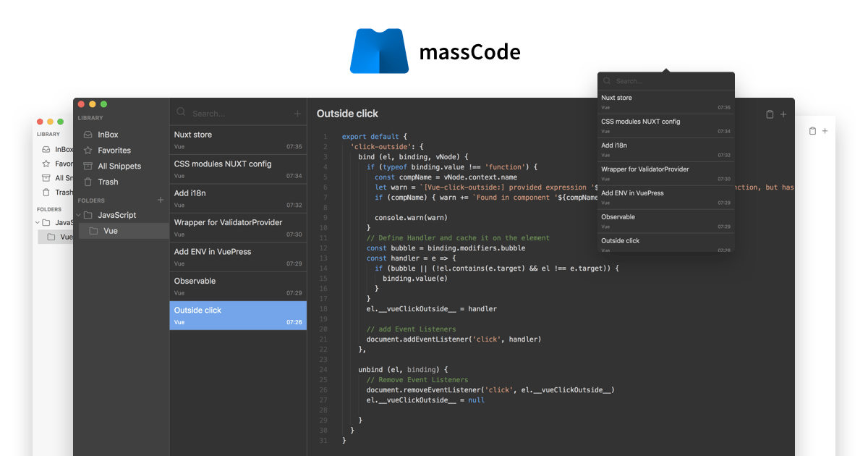Collapse the JavaScript folder chevron in the light window
The image size is (868, 456).
click(x=37, y=222)
